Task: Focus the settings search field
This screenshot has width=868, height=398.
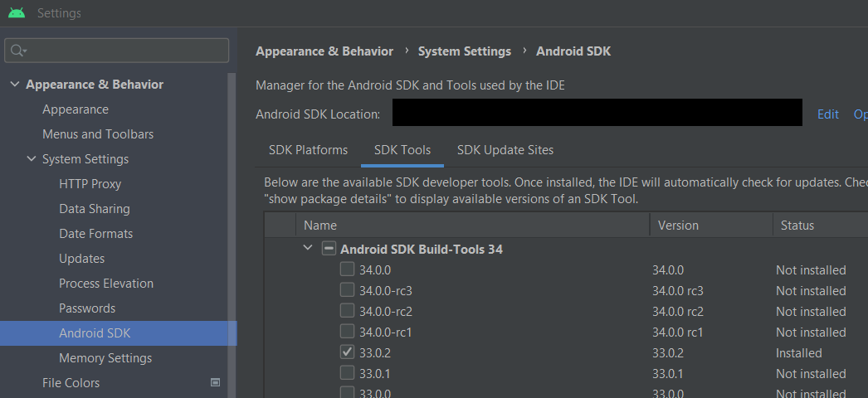Action: pyautogui.click(x=124, y=51)
